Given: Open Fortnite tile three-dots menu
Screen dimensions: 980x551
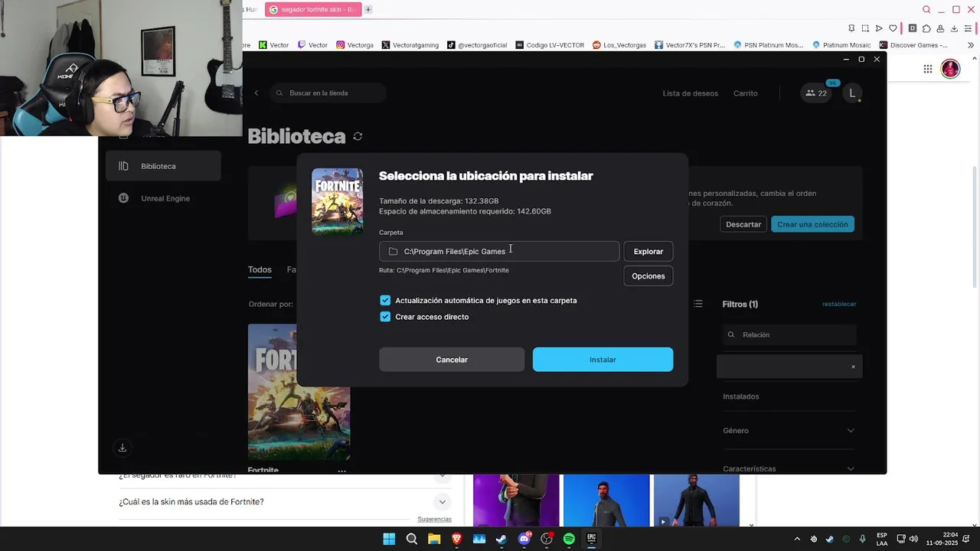Looking at the screenshot, I should pos(342,470).
